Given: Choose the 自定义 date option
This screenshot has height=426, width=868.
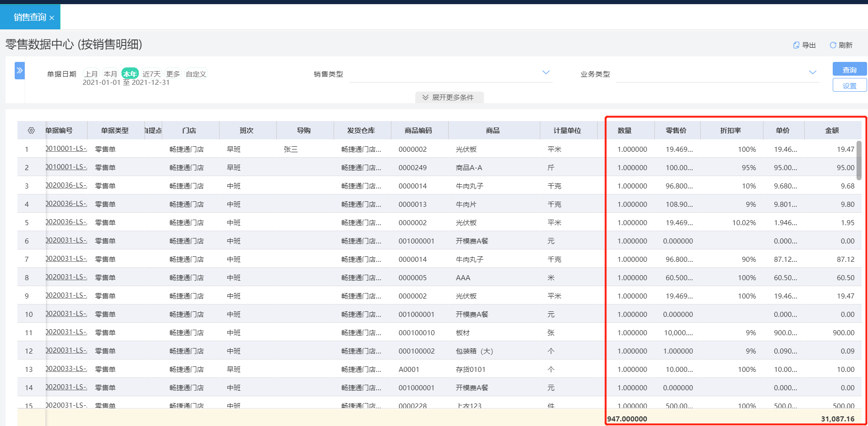Looking at the screenshot, I should coord(196,74).
